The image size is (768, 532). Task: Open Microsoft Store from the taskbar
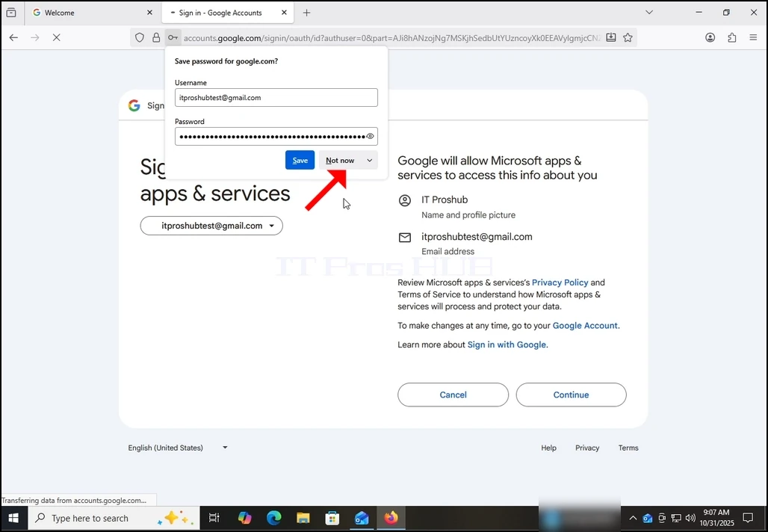click(x=332, y=519)
